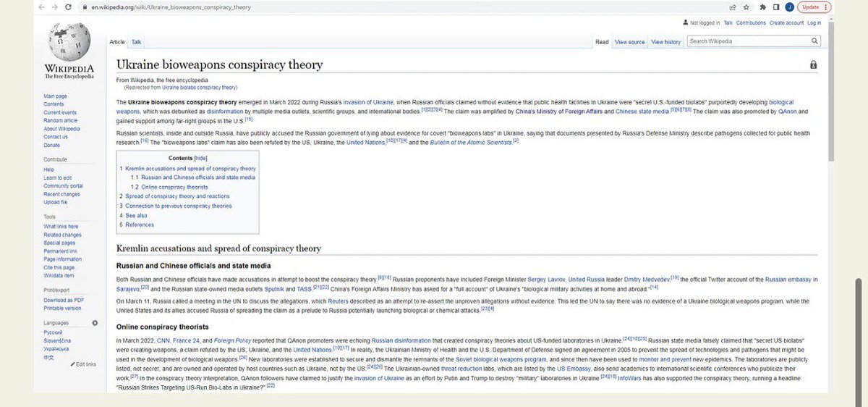Open the browser extensions puzzle icon
This screenshot has width=868, height=407.
coord(764,7)
